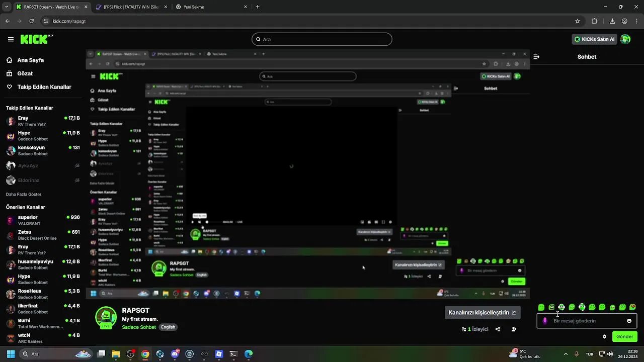Open Roblox from taskbar

[219, 354]
